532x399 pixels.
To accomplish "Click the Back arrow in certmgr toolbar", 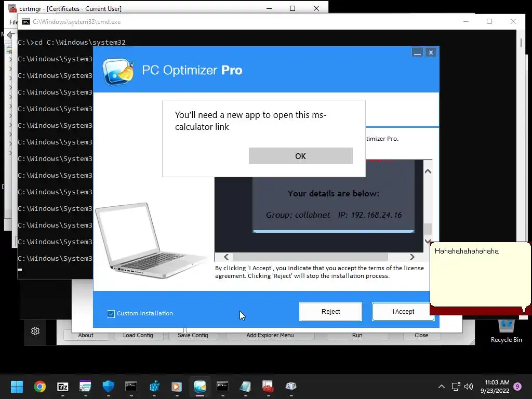I will click(x=11, y=35).
